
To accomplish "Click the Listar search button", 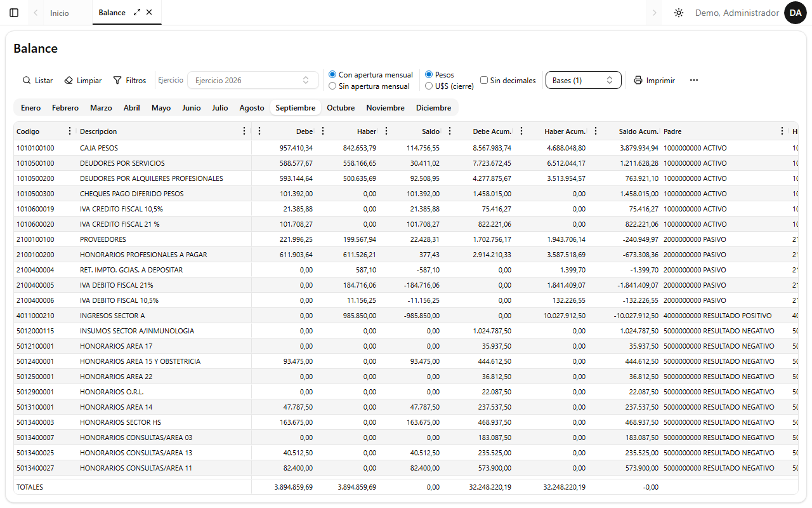I will [38, 81].
